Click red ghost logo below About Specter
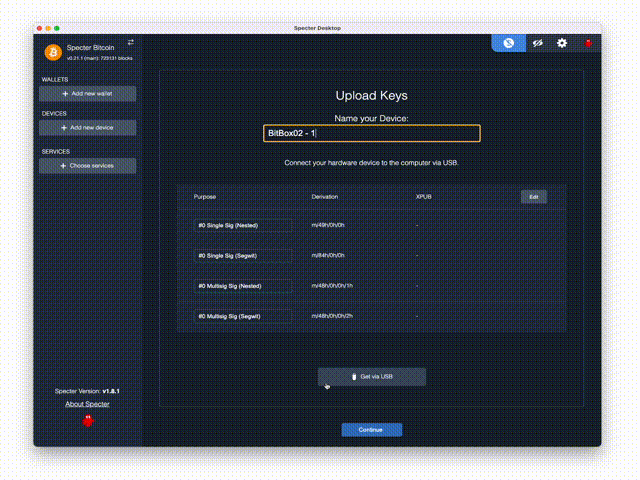The width and height of the screenshot is (640, 480). click(88, 420)
